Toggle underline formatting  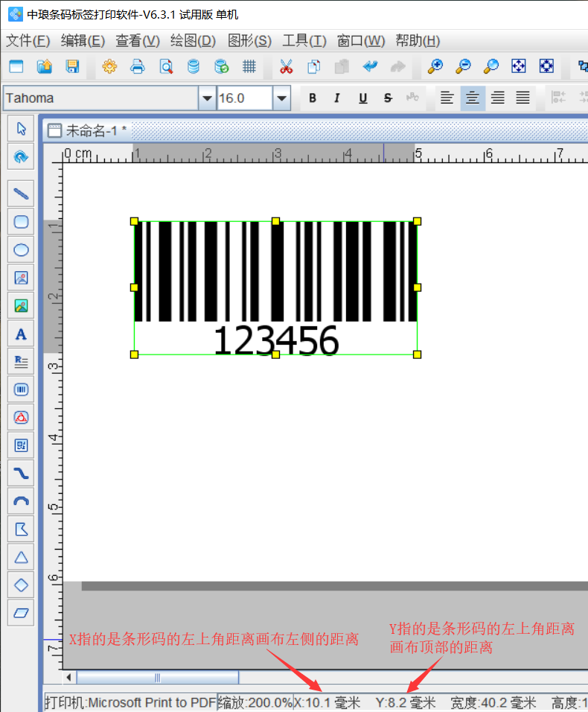coord(363,98)
